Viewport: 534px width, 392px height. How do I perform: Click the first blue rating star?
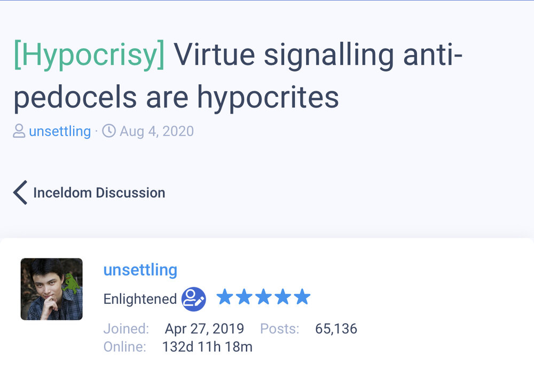[225, 297]
